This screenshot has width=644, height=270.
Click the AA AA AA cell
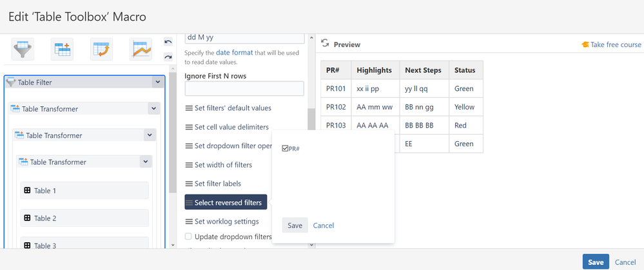point(375,125)
